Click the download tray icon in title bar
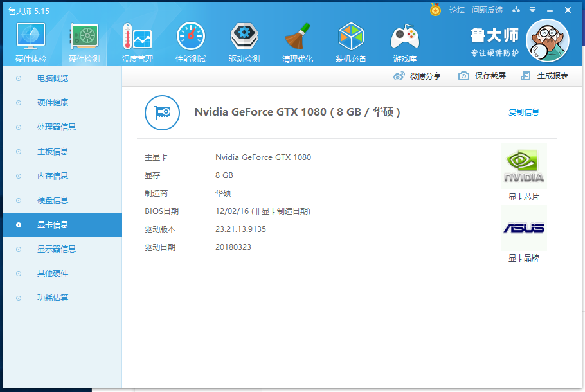The image size is (585, 392). 516,10
